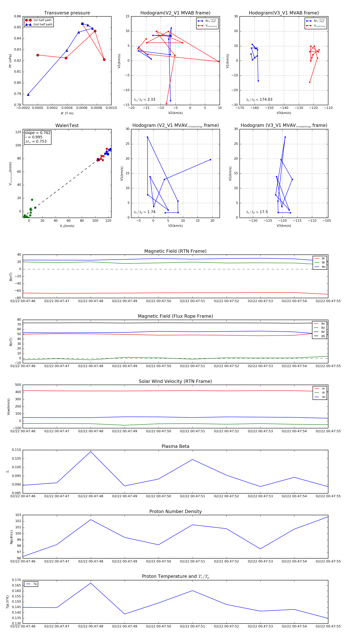Click the "βp" y-axis label

pos(8,471)
